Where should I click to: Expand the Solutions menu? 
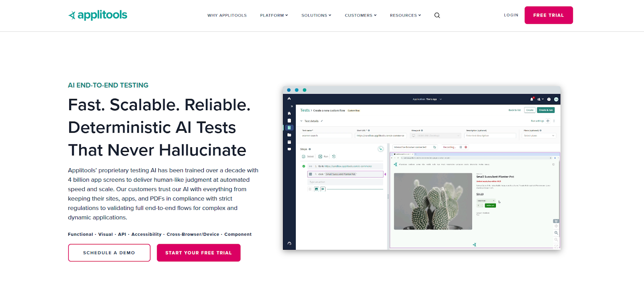coord(316,15)
